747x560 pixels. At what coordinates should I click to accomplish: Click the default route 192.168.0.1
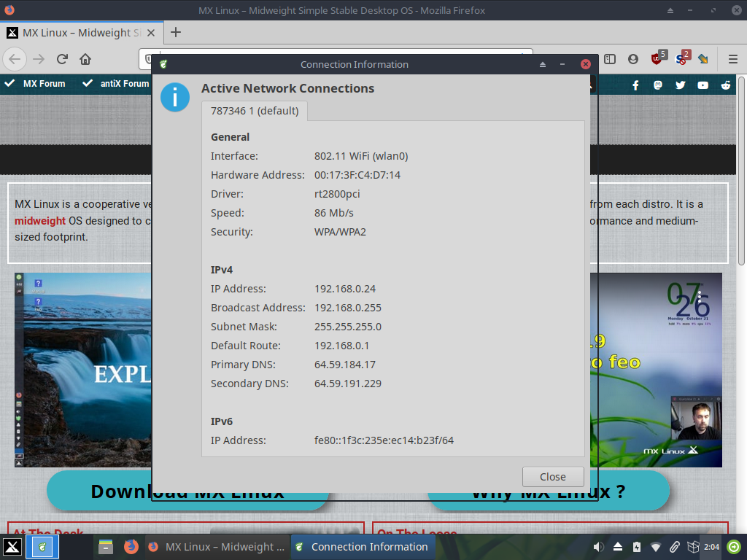pos(341,346)
